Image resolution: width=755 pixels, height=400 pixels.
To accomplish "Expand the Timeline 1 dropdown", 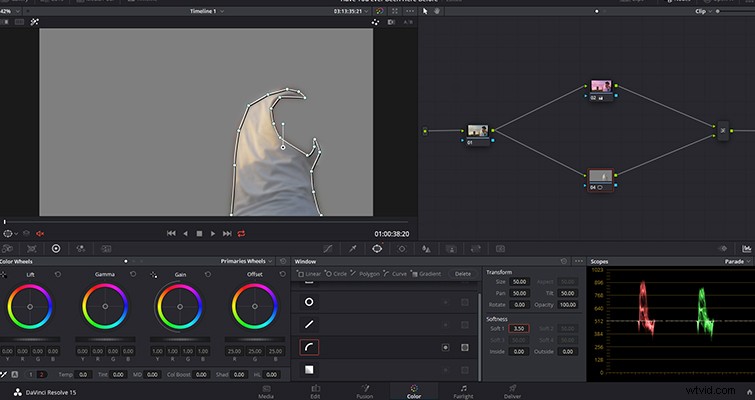I will click(x=207, y=11).
